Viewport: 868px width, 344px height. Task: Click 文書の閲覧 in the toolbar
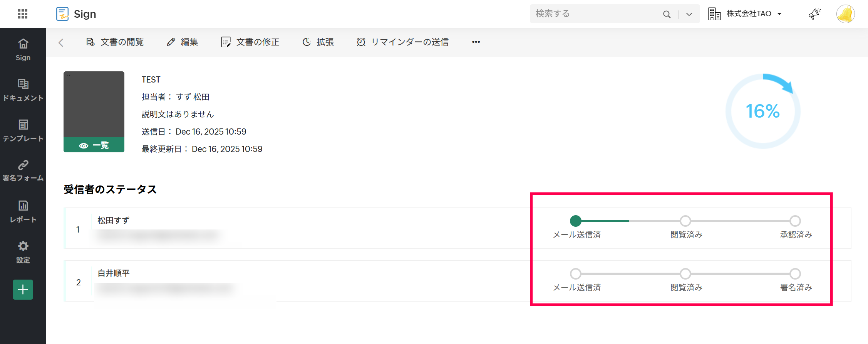(115, 42)
